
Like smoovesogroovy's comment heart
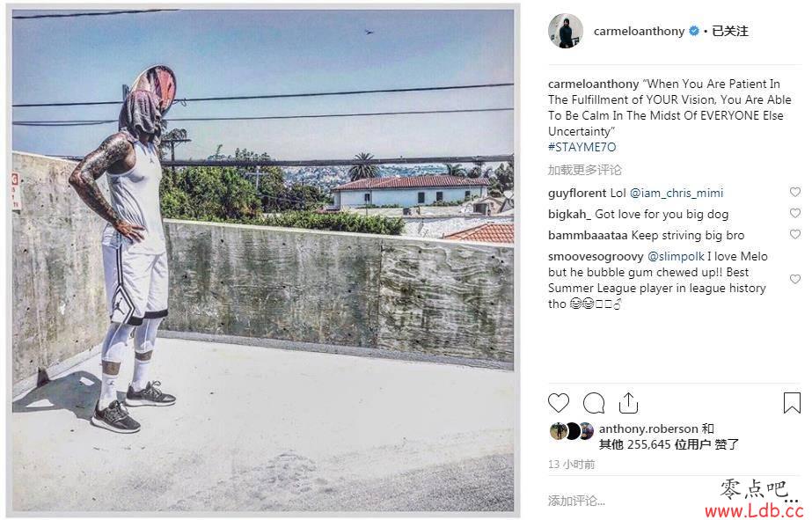[x=795, y=279]
